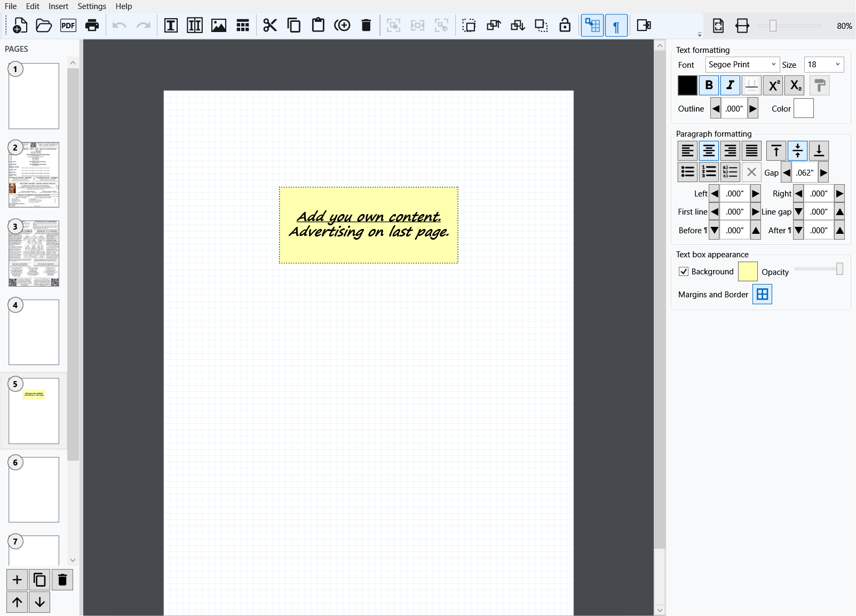Copy the selected object
The image size is (856, 616).
click(294, 25)
